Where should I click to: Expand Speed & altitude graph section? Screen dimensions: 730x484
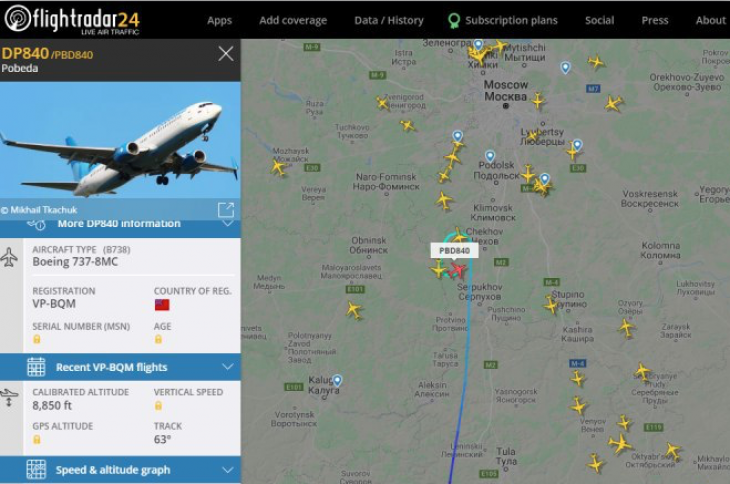120,470
